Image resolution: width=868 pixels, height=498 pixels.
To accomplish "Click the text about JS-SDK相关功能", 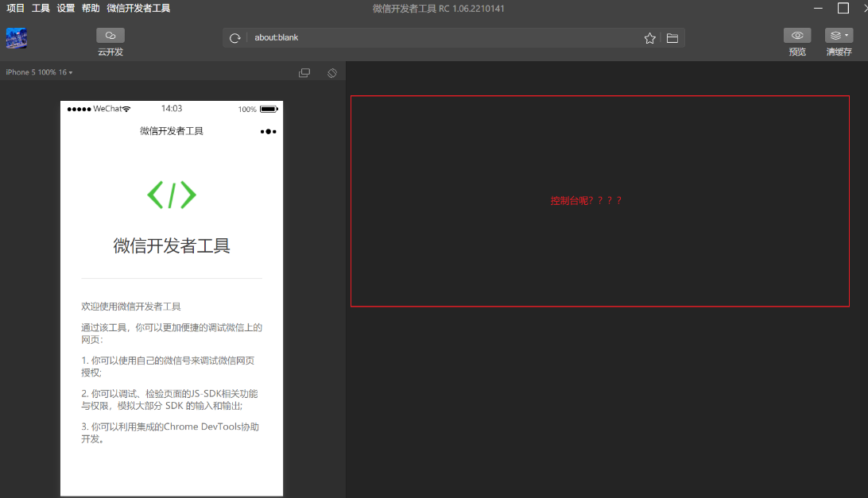I will (x=169, y=400).
